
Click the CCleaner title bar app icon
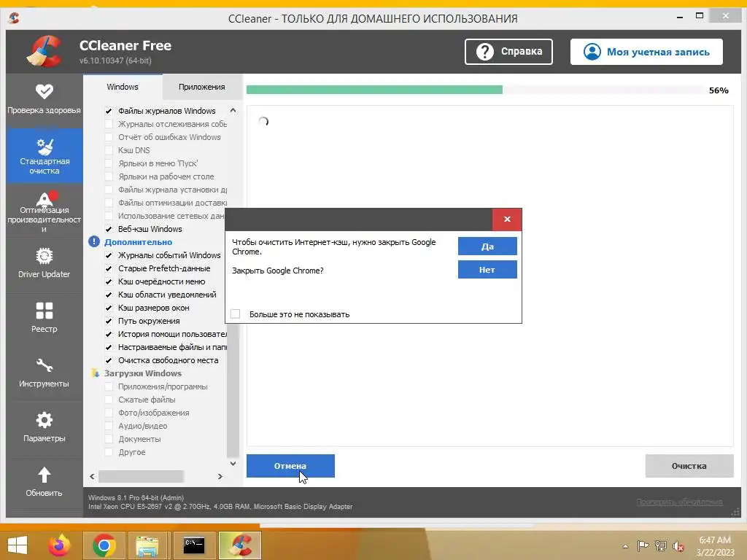(x=14, y=18)
